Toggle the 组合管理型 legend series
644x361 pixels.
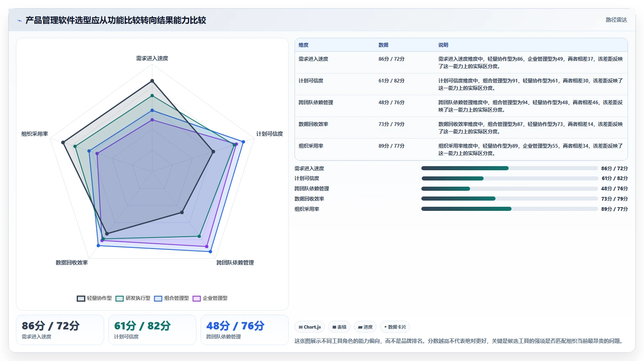[x=171, y=298]
